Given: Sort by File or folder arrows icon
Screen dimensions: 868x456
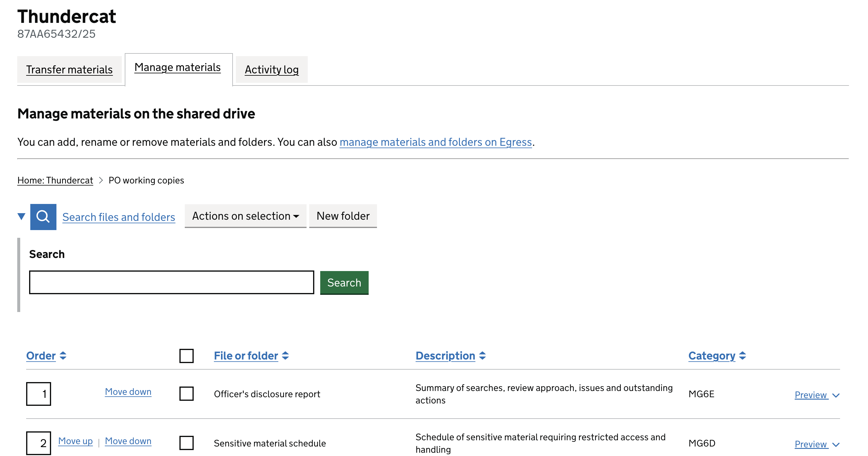Looking at the screenshot, I should coord(285,356).
